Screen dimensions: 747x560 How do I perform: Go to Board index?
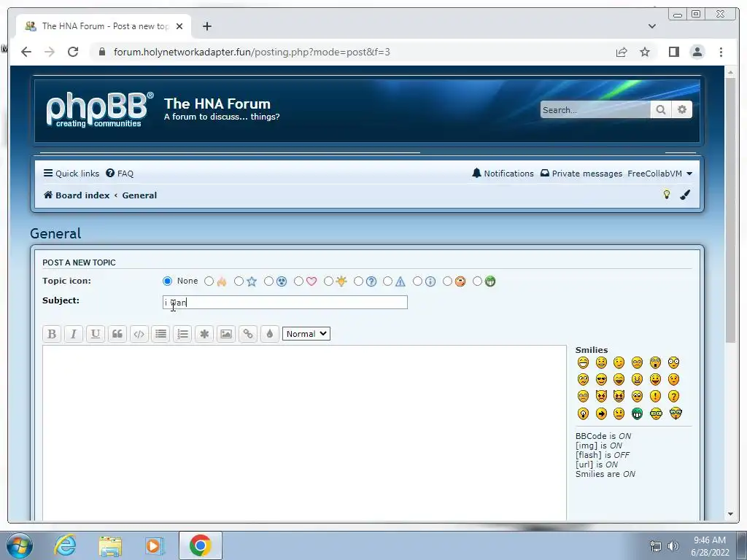(x=77, y=195)
